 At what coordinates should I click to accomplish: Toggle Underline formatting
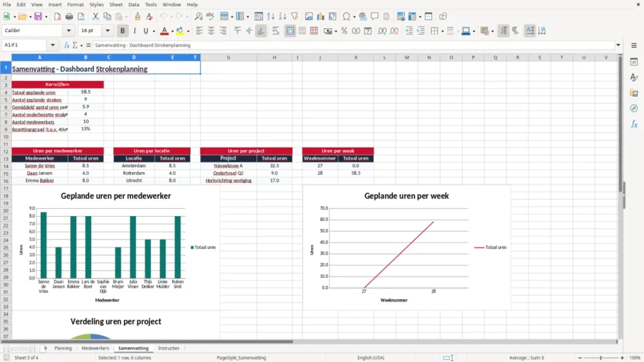pos(145,31)
